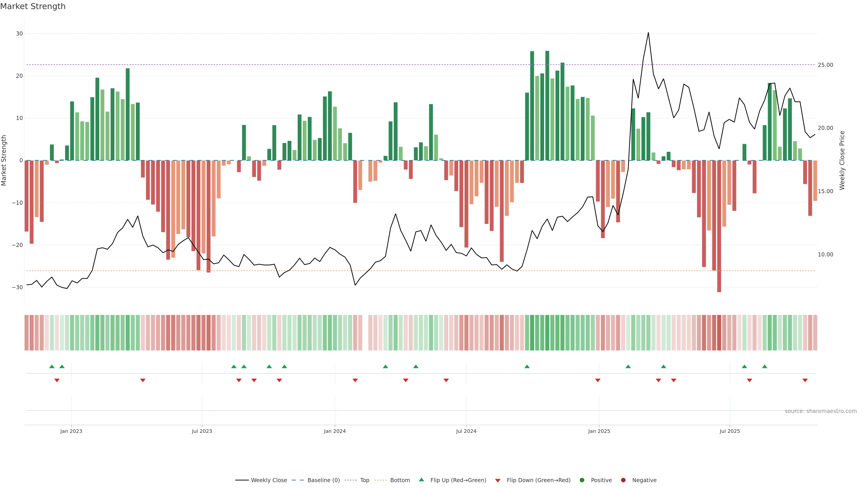The width and height of the screenshot is (868, 488).
Task: Click the lone flip-up marker between Jul 2024 and Jan 2025
Action: coord(527,366)
